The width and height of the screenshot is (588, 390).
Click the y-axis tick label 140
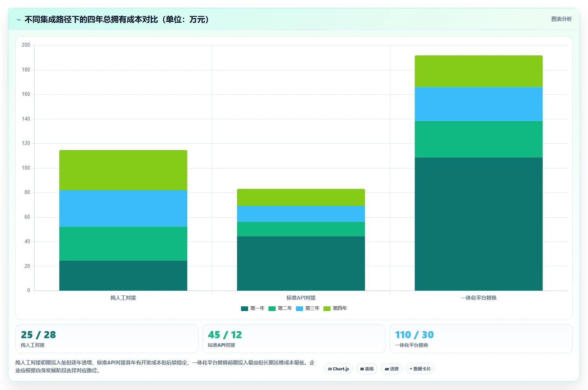(x=26, y=119)
